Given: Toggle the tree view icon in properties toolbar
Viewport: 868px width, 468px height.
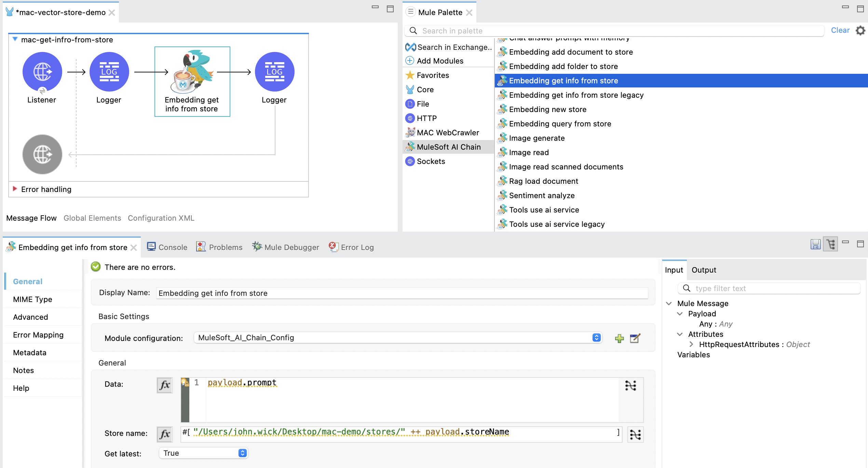Looking at the screenshot, I should point(830,244).
